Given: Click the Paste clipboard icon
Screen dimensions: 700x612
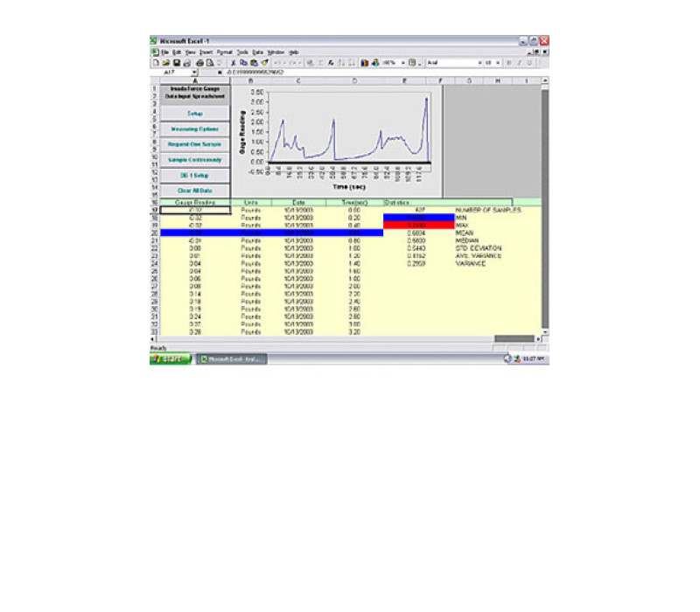Looking at the screenshot, I should (x=254, y=63).
